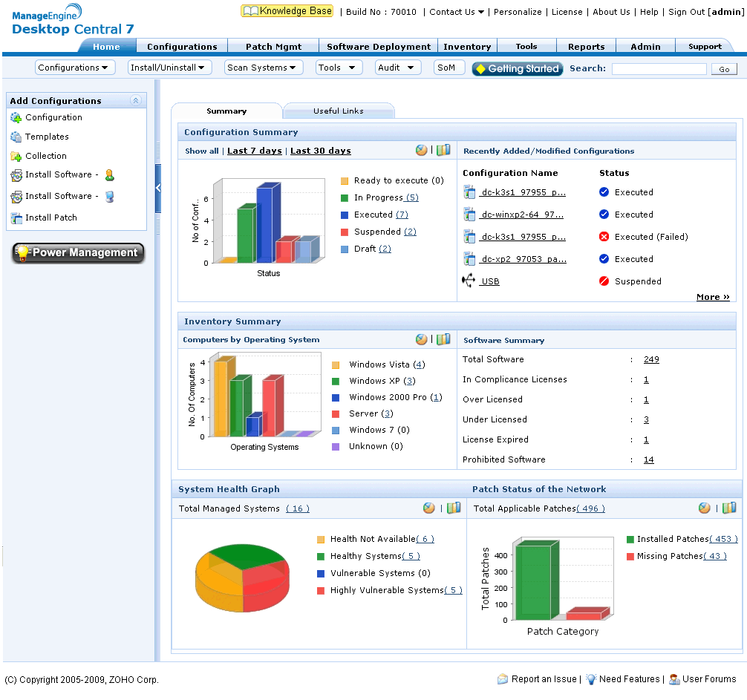The image size is (747, 700).
Task: Switch Computers by OS to pie chart
Action: pos(421,339)
